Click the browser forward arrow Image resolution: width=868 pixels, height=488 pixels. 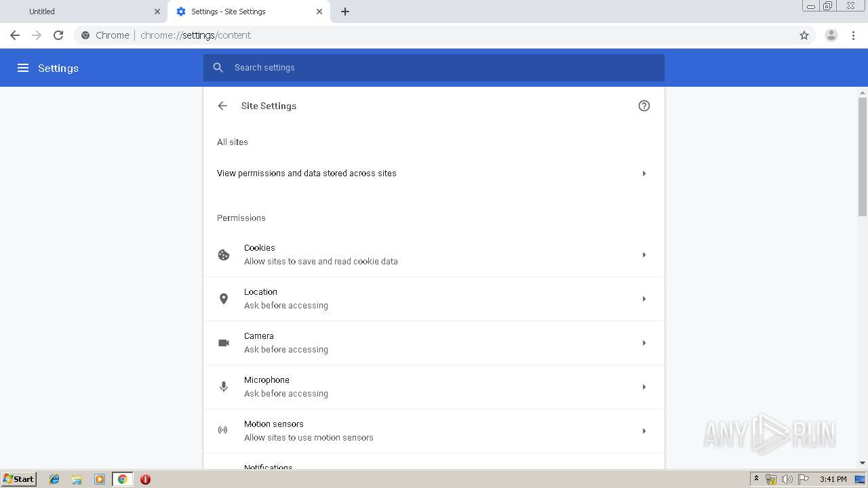(37, 35)
